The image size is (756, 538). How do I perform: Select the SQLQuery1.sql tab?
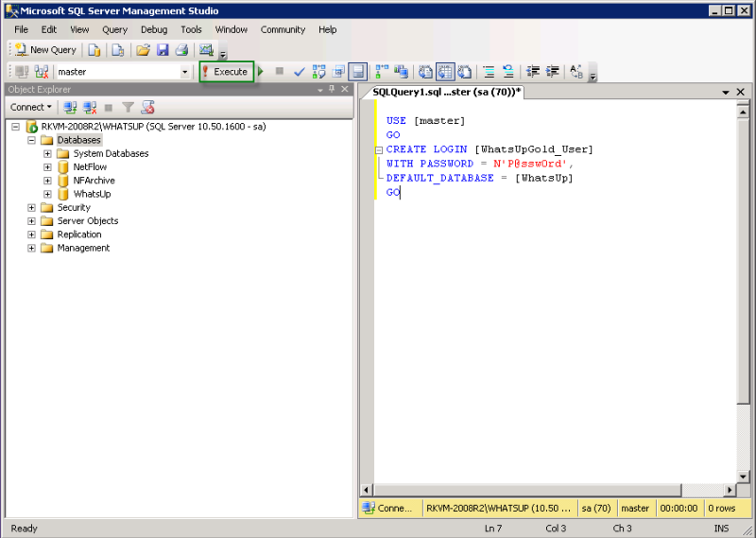(x=446, y=92)
